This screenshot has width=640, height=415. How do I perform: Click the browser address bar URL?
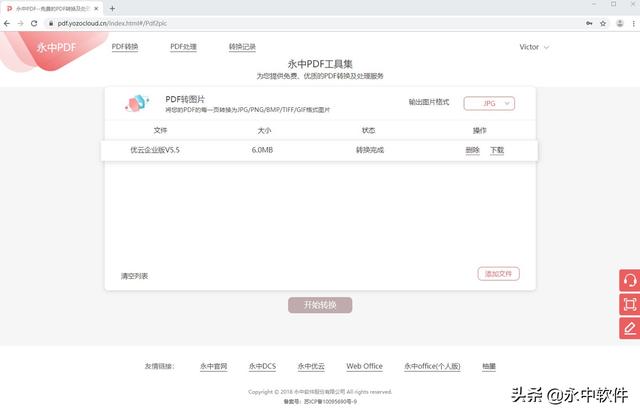point(112,24)
